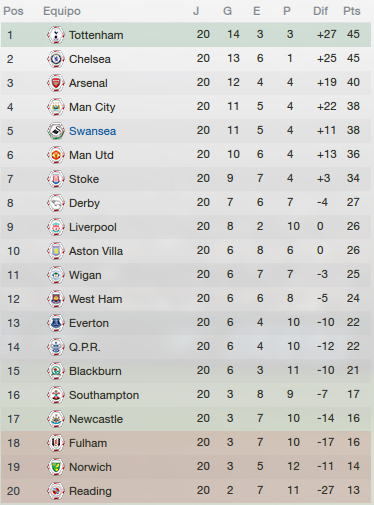
Task: Click the Man Utd club crest
Action: pyautogui.click(x=56, y=155)
